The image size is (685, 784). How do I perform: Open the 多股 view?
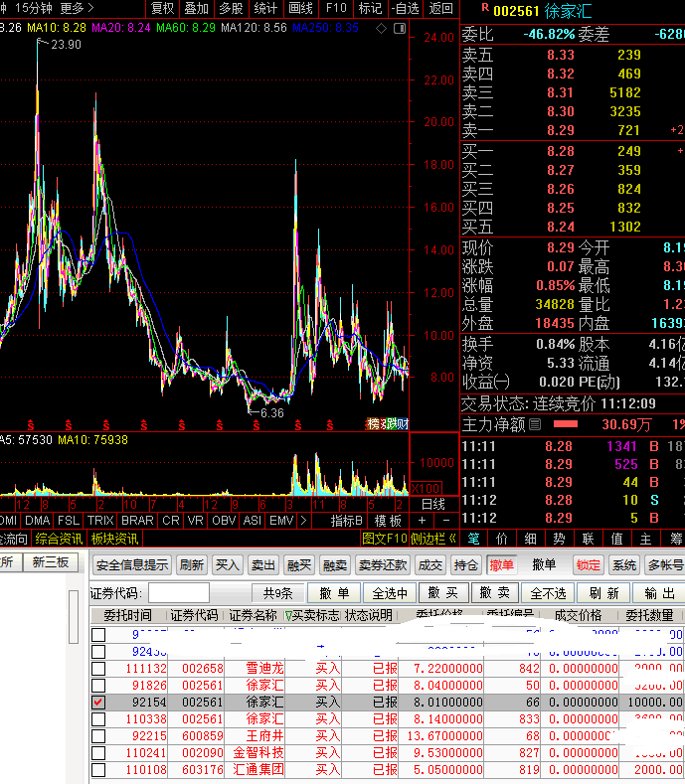(x=231, y=8)
